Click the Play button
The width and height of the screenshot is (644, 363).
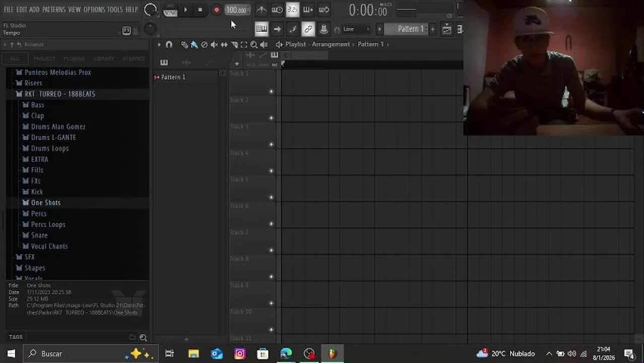(185, 10)
